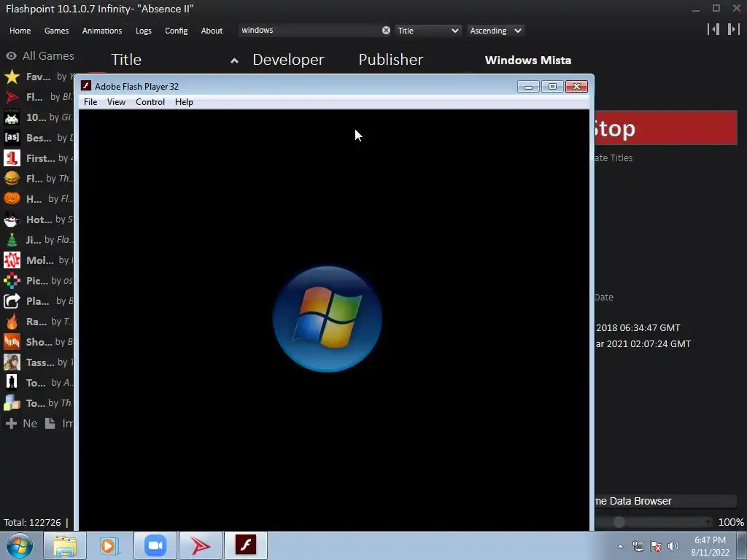Open the [as] Best playlist icon
This screenshot has height=560, width=747.
pos(12,138)
